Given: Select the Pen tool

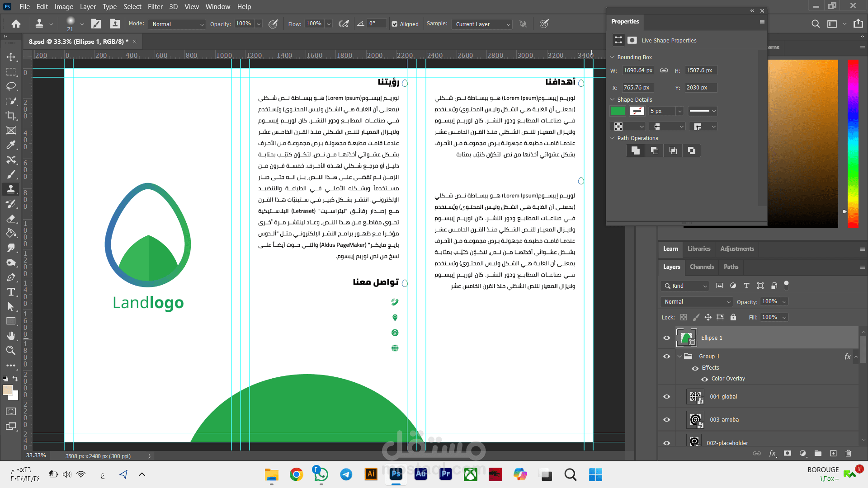Looking at the screenshot, I should point(11,277).
